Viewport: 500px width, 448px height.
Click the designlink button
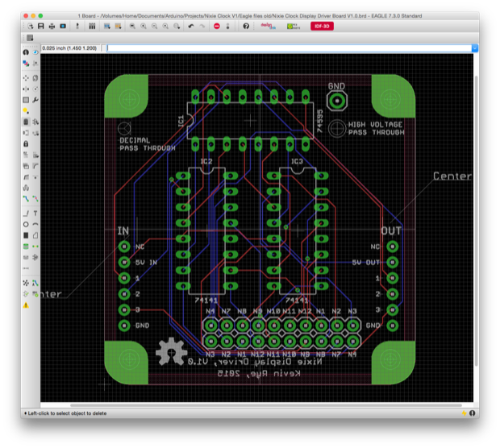268,26
